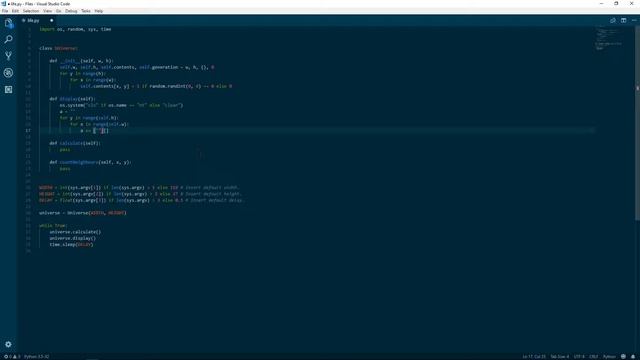The width and height of the screenshot is (640, 360).
Task: Click the code minimap overview
Action: coord(609,38)
